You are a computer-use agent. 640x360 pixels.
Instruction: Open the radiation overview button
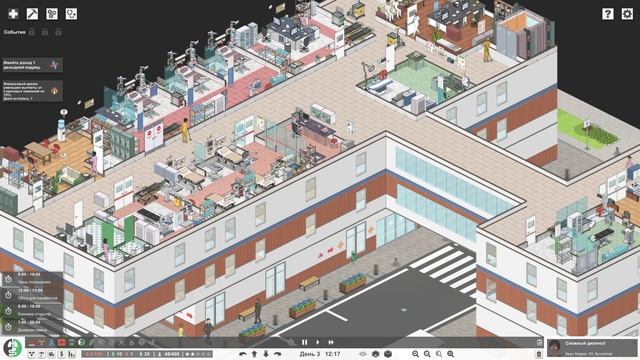tap(31, 353)
